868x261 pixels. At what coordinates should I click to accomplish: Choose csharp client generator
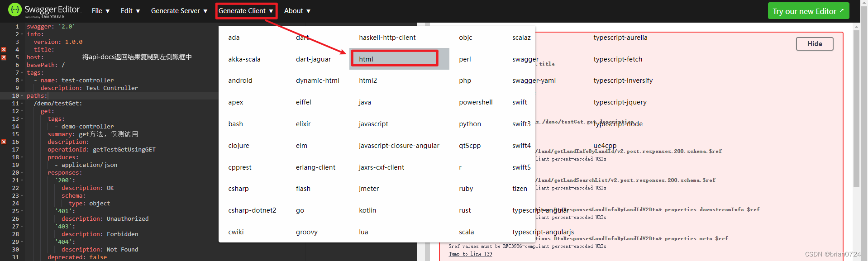pyautogui.click(x=238, y=189)
